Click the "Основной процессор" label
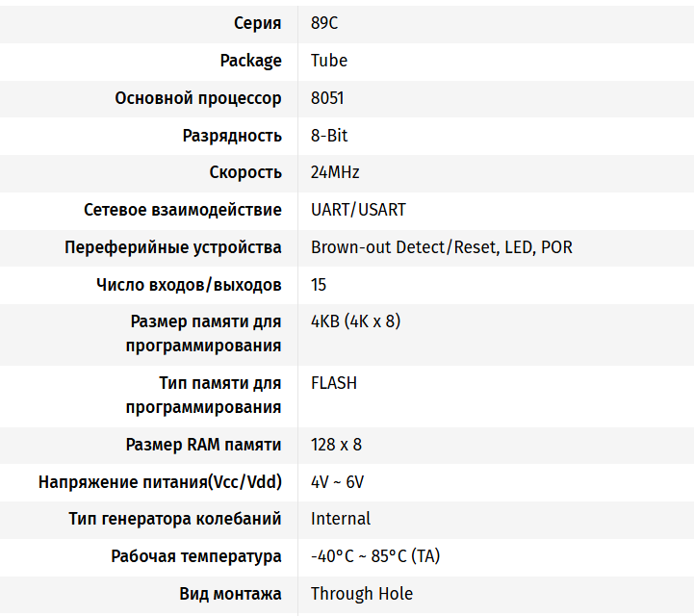 pyautogui.click(x=198, y=98)
